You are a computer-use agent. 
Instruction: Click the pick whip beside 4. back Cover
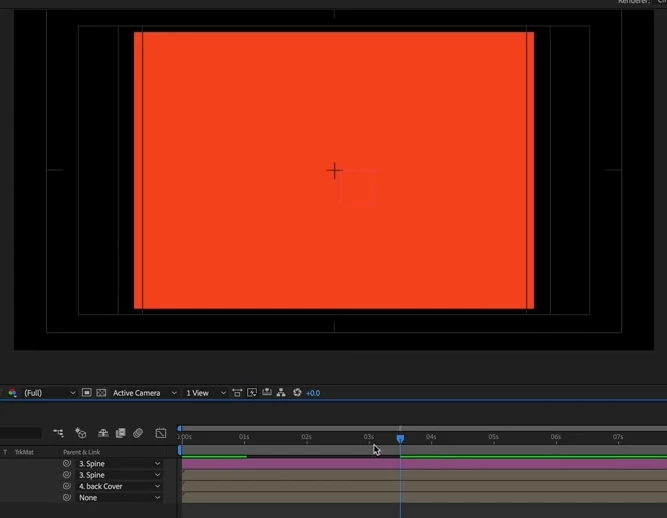coord(67,486)
